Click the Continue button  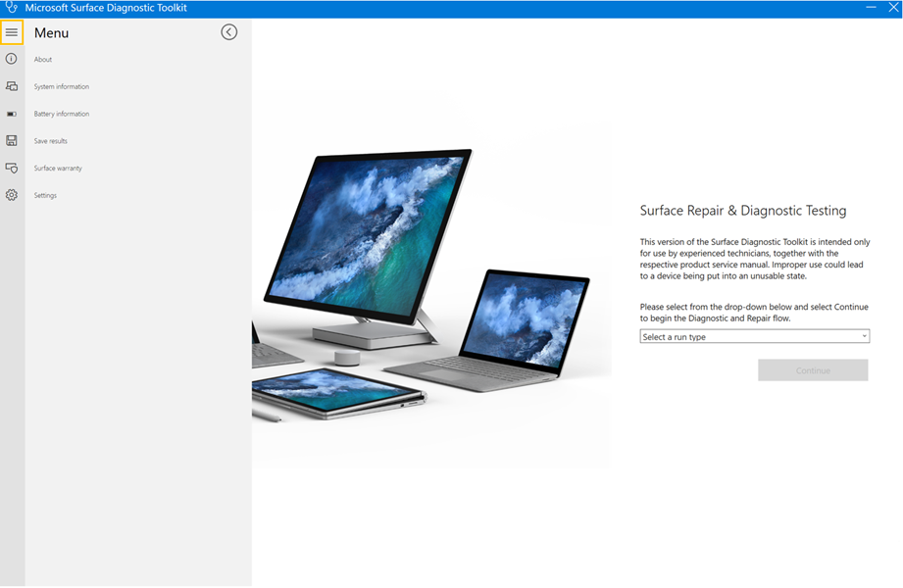click(x=813, y=370)
